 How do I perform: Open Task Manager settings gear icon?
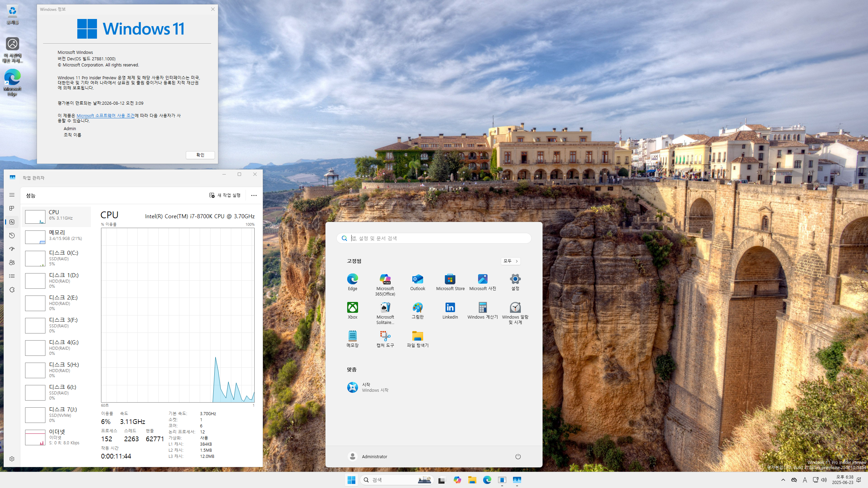[x=12, y=459]
